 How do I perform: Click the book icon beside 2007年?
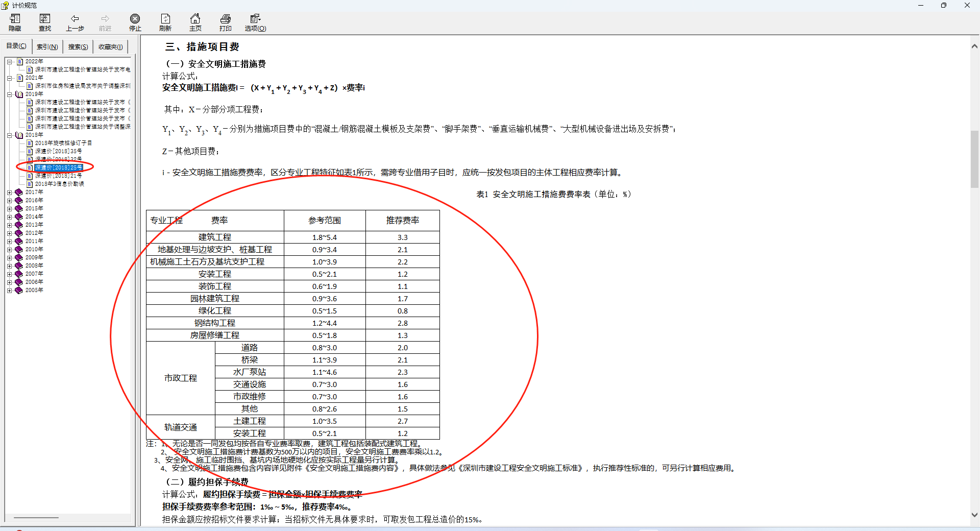[x=19, y=274]
